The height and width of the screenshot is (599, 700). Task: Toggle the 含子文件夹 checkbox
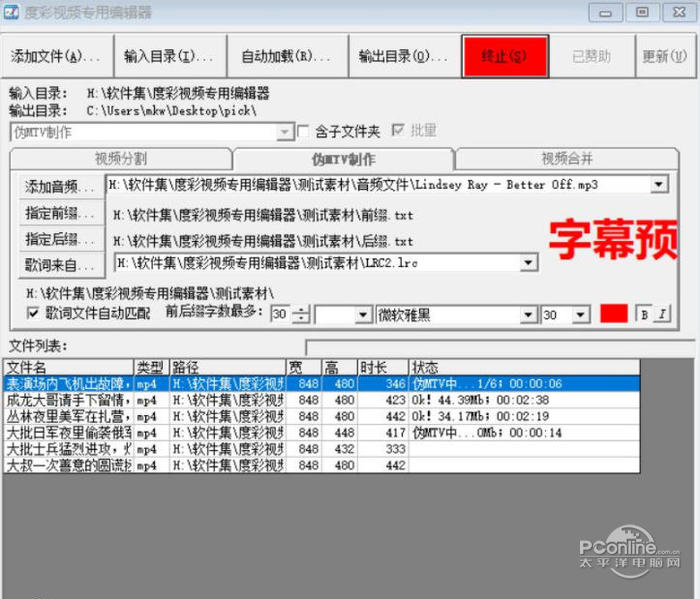[x=303, y=131]
